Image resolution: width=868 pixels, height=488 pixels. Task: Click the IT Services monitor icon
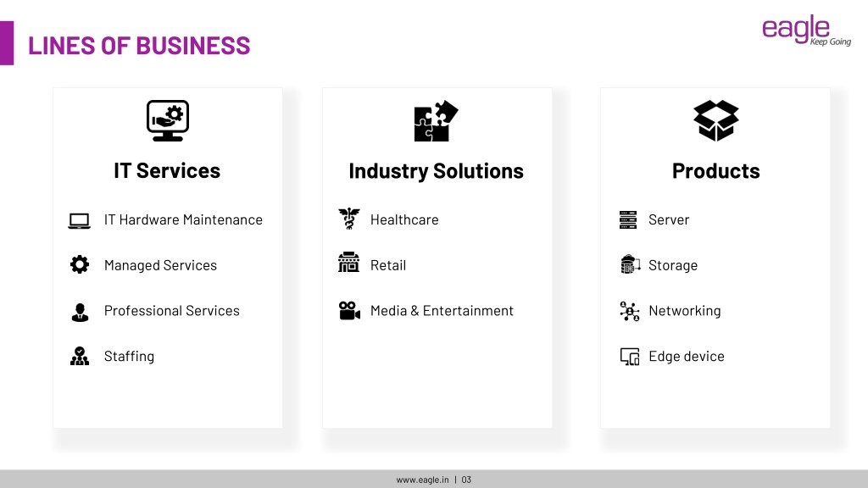pyautogui.click(x=168, y=120)
